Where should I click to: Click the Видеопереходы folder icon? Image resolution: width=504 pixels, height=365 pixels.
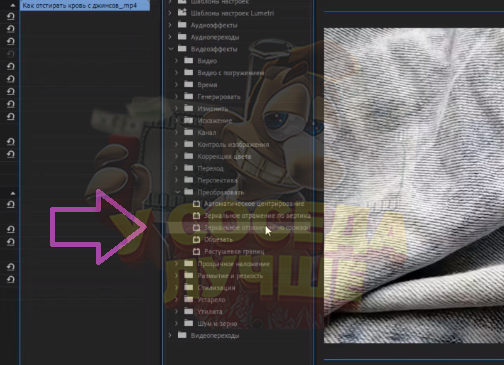(182, 335)
